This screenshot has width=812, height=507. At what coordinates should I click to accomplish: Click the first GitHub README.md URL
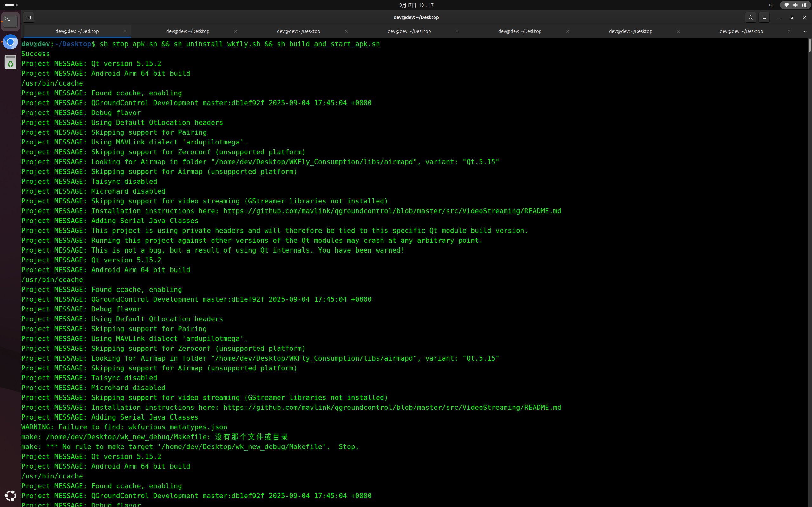coord(392,211)
